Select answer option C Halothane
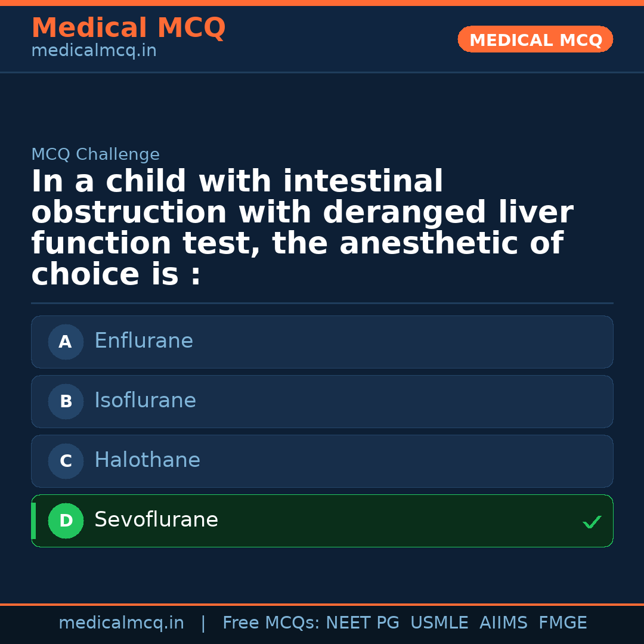 tap(322, 461)
